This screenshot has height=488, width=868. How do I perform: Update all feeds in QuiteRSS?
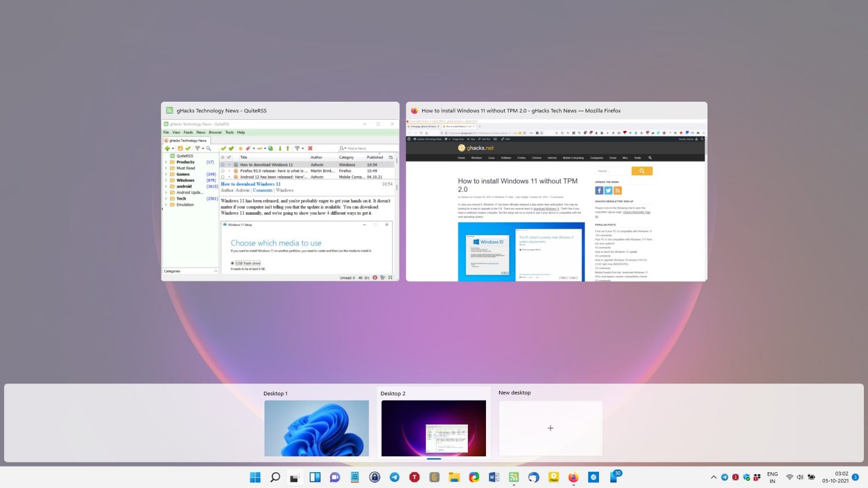point(180,149)
